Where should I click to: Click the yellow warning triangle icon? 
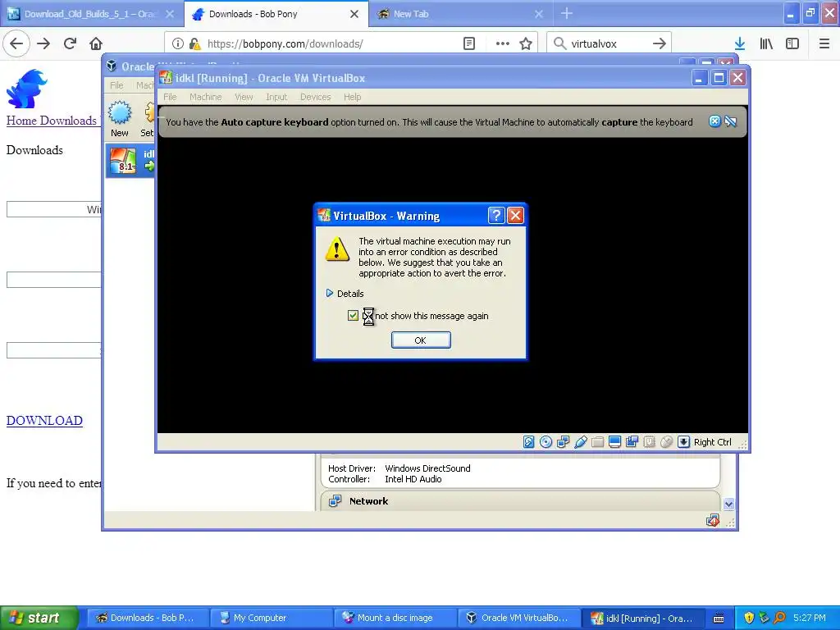pos(337,249)
